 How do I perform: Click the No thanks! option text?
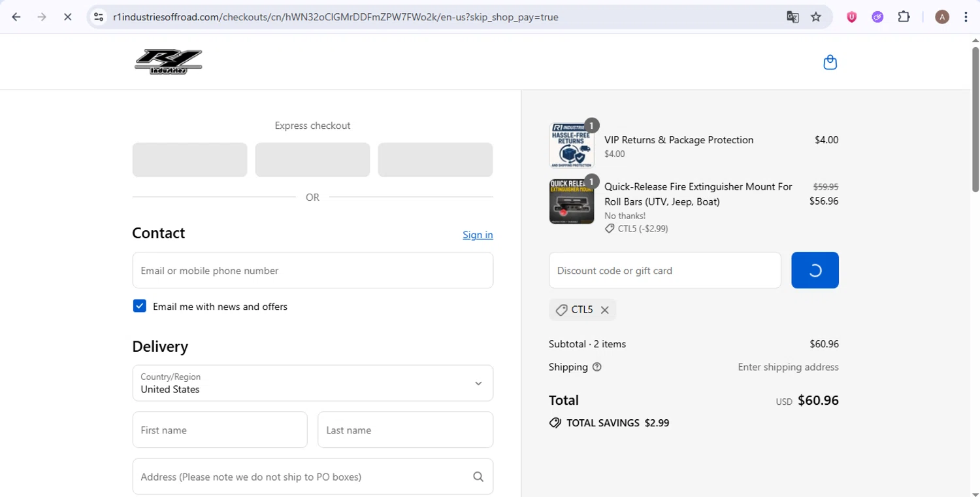point(625,216)
